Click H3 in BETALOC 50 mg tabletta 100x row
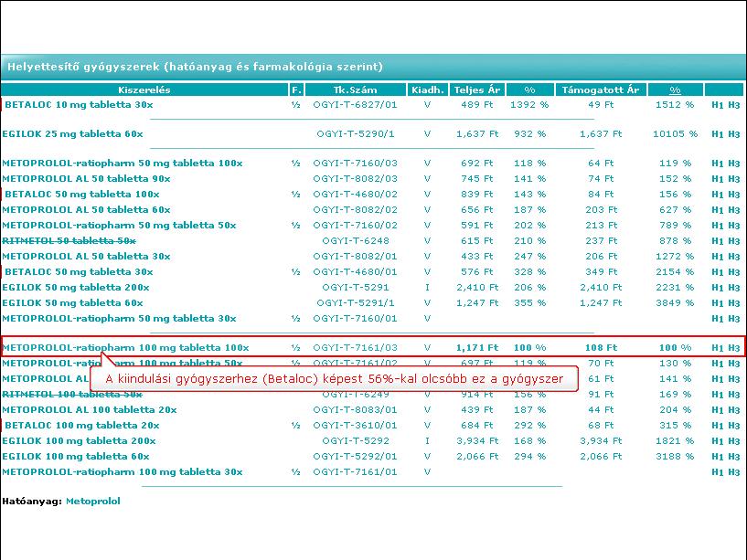The width and height of the screenshot is (747, 560). [x=733, y=195]
